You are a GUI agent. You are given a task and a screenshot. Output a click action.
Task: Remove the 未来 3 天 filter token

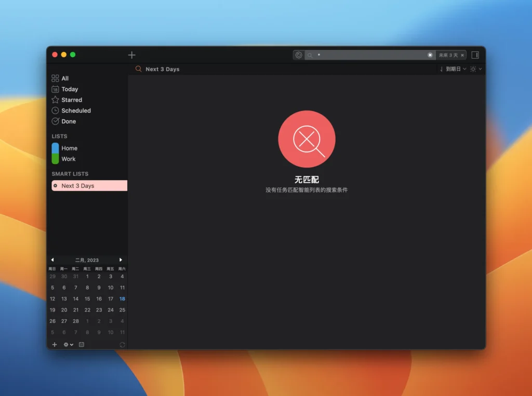[x=462, y=54]
